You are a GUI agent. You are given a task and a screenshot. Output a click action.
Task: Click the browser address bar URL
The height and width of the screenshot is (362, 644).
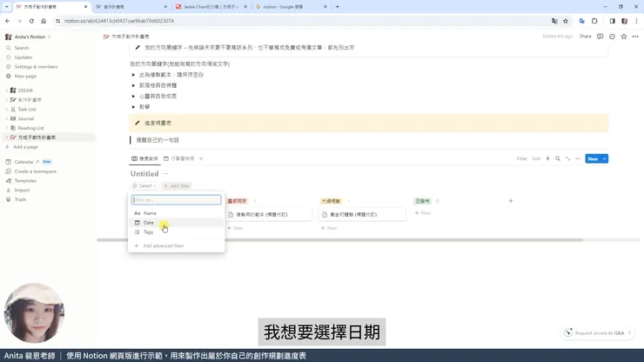click(119, 21)
